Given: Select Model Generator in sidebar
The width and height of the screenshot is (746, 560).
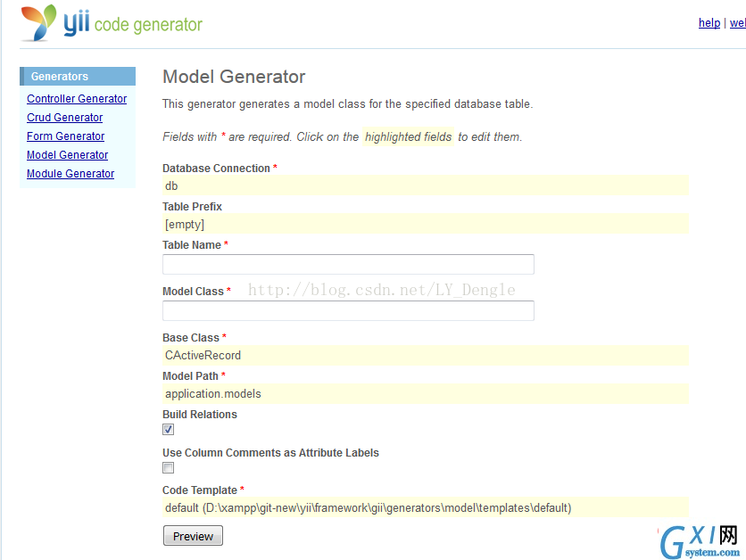Looking at the screenshot, I should (x=67, y=155).
